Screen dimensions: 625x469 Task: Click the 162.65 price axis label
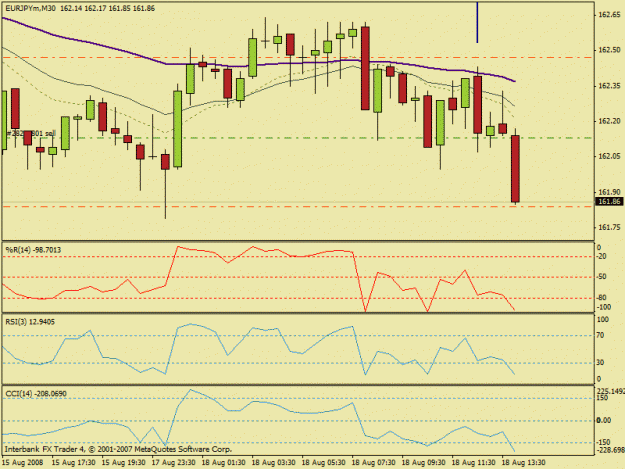[x=609, y=15]
